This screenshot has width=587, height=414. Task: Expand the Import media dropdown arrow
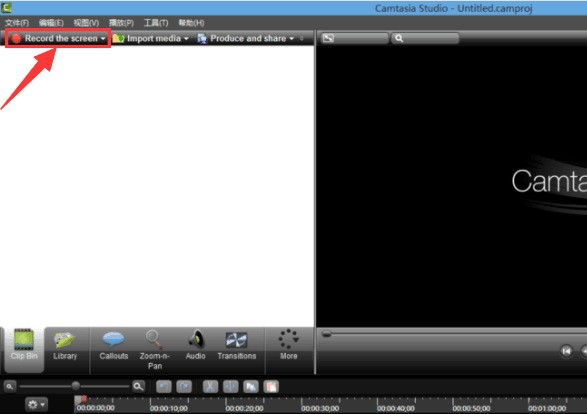[x=186, y=39]
